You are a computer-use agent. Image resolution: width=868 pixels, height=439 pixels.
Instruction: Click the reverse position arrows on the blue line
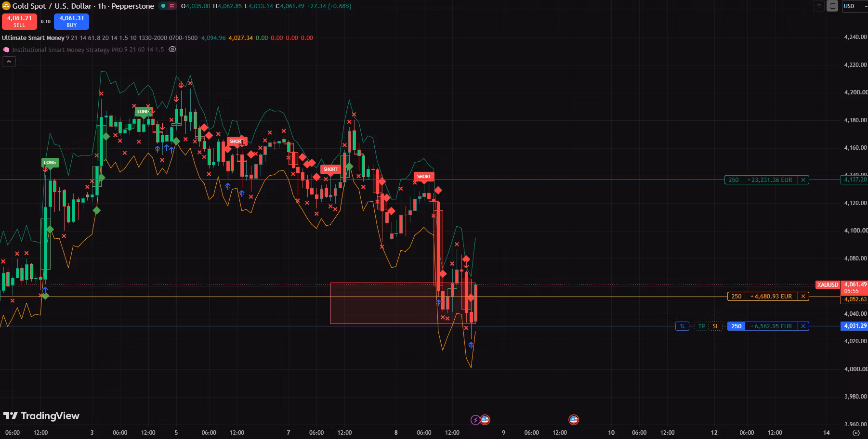click(x=682, y=326)
